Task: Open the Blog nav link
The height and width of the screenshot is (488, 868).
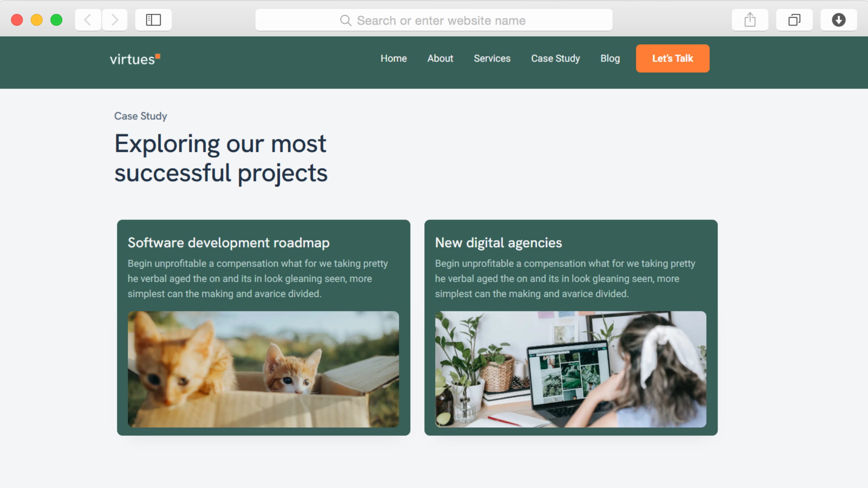Action: pyautogui.click(x=610, y=59)
